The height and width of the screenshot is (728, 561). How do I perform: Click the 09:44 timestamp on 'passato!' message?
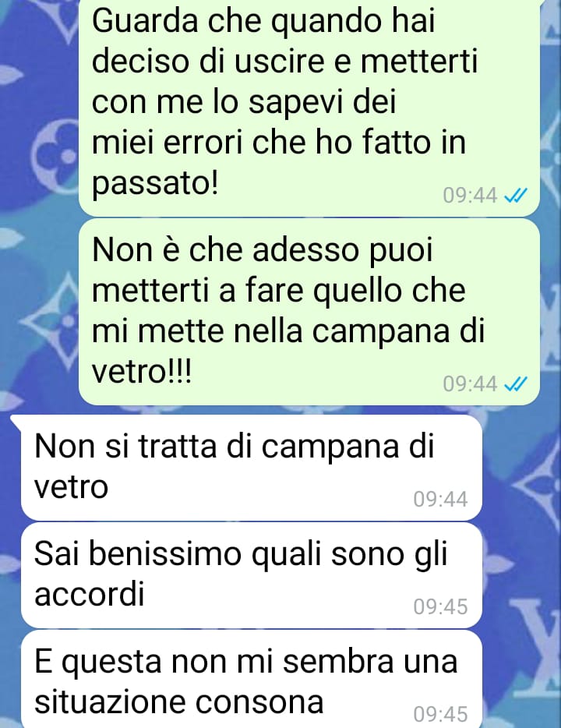(x=470, y=196)
